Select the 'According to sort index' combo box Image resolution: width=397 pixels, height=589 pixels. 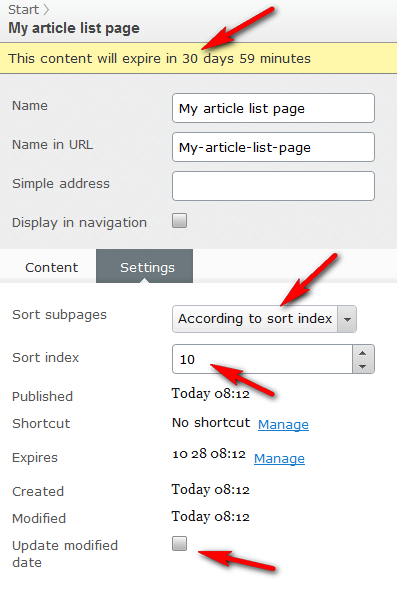(x=264, y=319)
